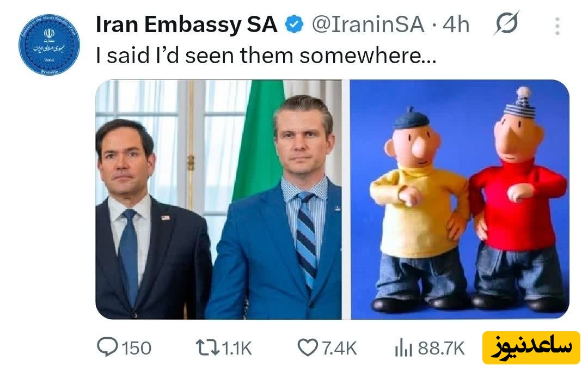Click the 4h timestamp
Screen dimensions: 588x372
tap(456, 25)
